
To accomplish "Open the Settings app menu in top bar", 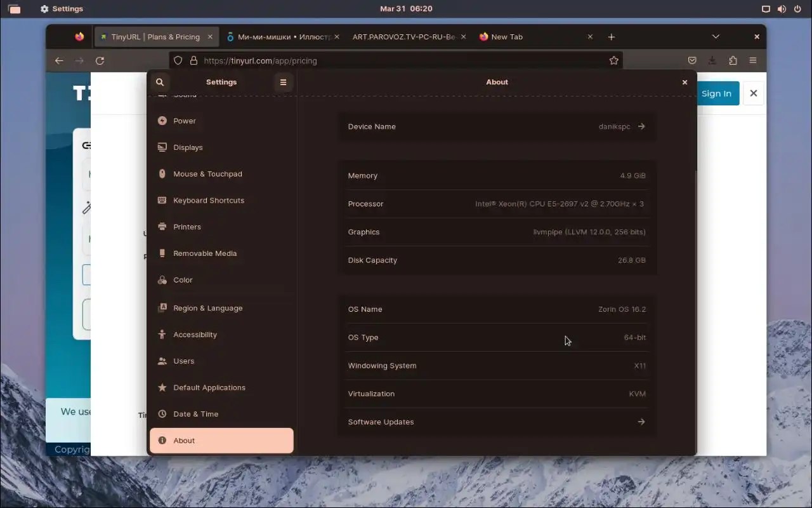I will [62, 9].
